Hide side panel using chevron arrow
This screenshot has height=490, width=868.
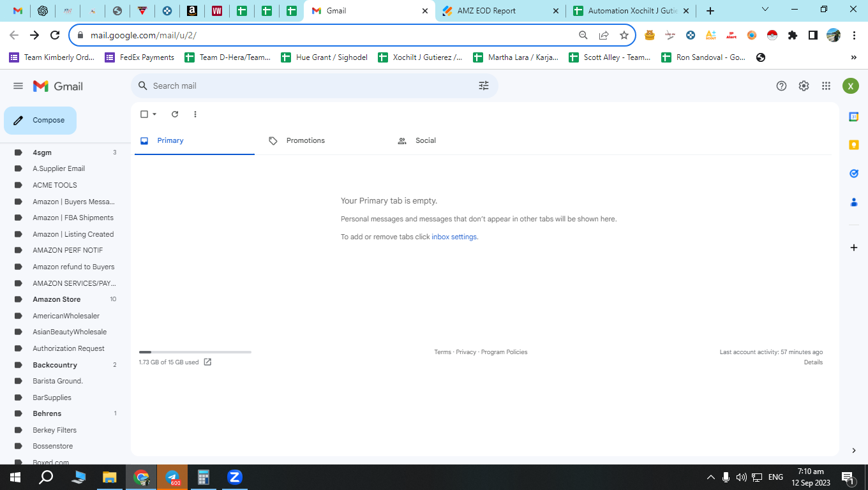(x=854, y=450)
